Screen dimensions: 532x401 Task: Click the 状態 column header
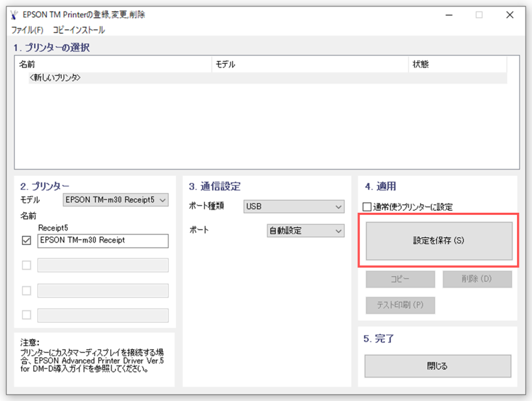tap(458, 64)
